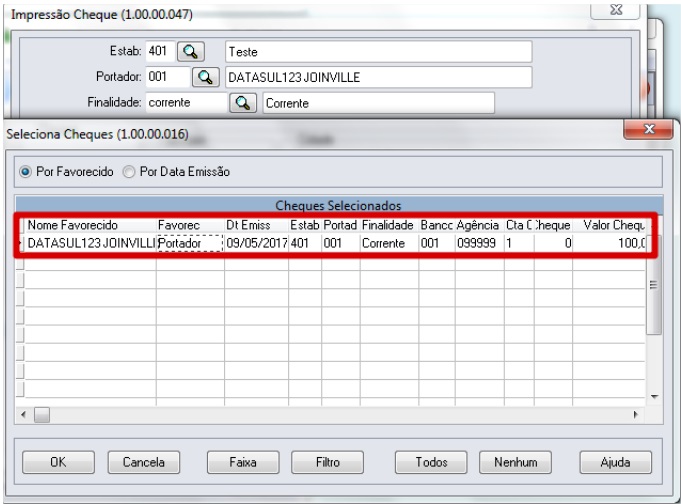Click the OK button
This screenshot has width=681, height=504.
58,462
